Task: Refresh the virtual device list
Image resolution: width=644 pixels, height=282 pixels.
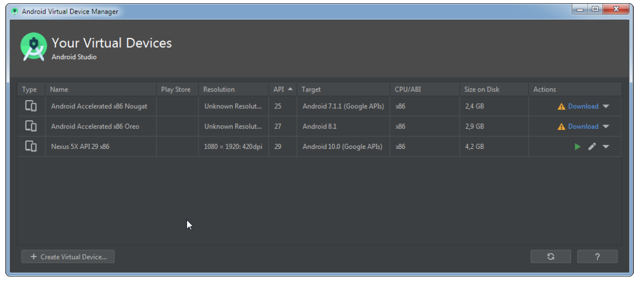Action: (x=550, y=257)
